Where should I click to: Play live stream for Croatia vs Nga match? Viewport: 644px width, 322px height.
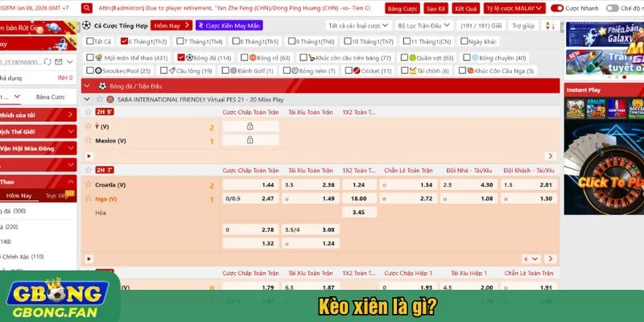coord(89,258)
